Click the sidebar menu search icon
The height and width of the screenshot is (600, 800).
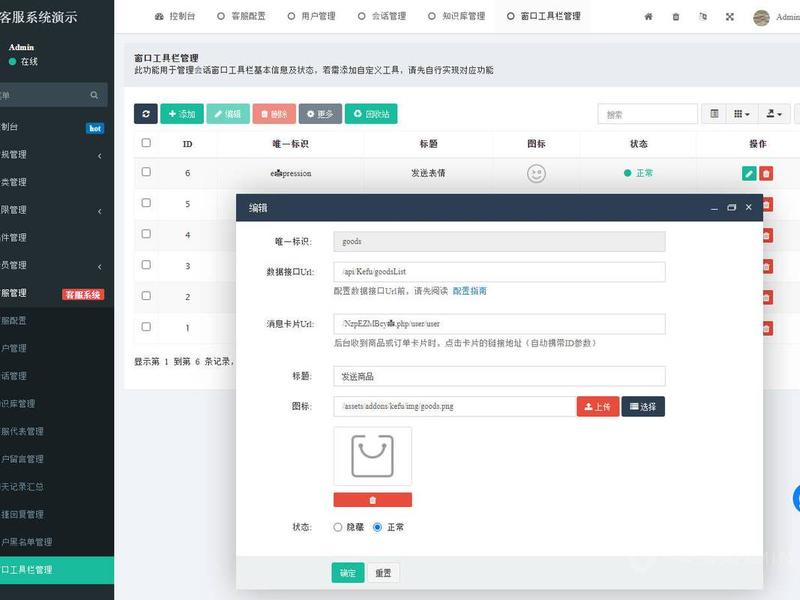(x=94, y=95)
